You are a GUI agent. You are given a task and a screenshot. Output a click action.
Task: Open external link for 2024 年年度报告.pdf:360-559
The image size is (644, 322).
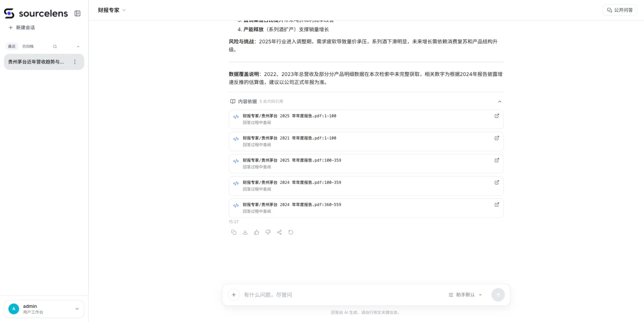pos(497,204)
